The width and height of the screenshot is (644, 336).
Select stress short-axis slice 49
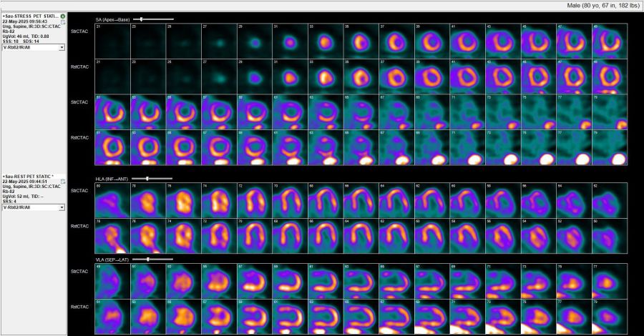point(609,39)
